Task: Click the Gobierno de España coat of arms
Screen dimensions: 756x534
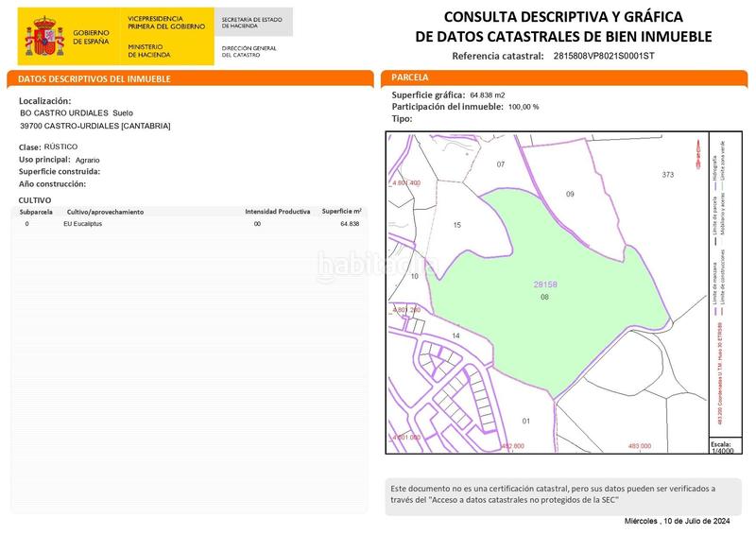Action: tap(42, 34)
